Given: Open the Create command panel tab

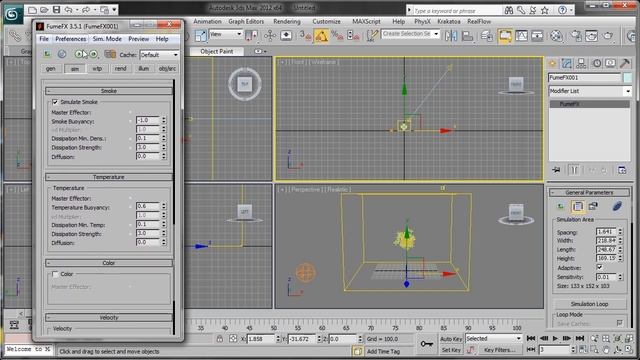Looking at the screenshot, I should [x=552, y=63].
